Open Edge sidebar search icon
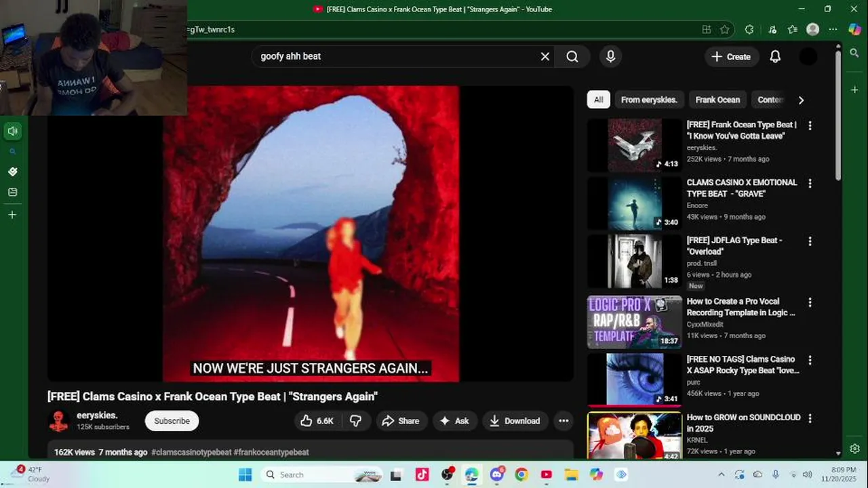Image resolution: width=868 pixels, height=488 pixels. click(x=854, y=53)
